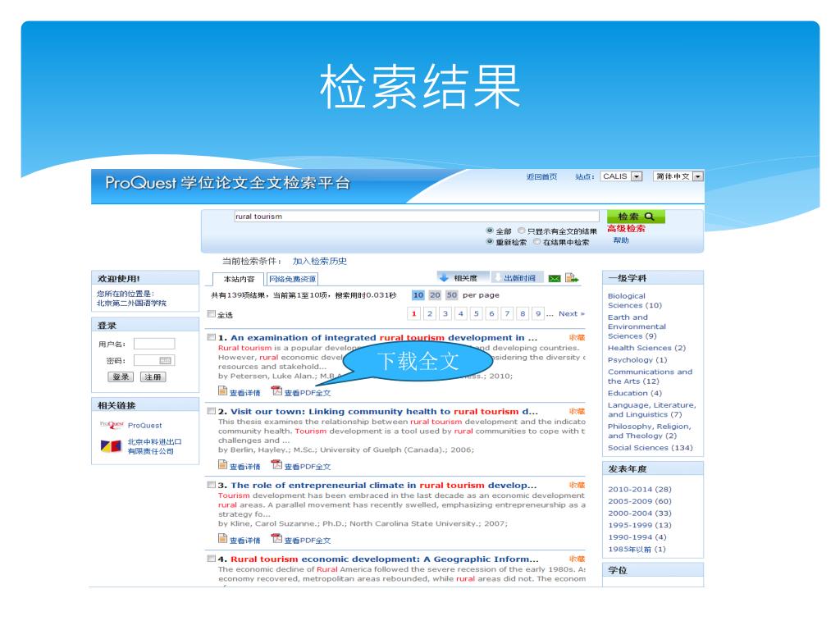The width and height of the screenshot is (840, 630).
Task: Click the password input field
Action: 154,361
